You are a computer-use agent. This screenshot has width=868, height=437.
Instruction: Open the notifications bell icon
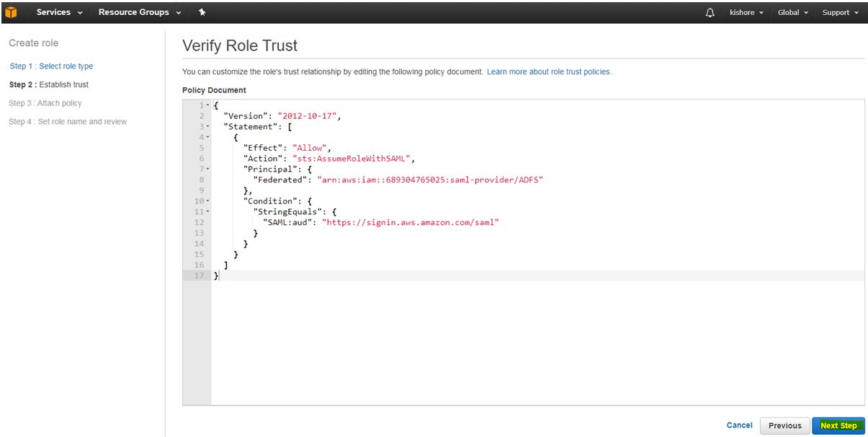tap(710, 13)
